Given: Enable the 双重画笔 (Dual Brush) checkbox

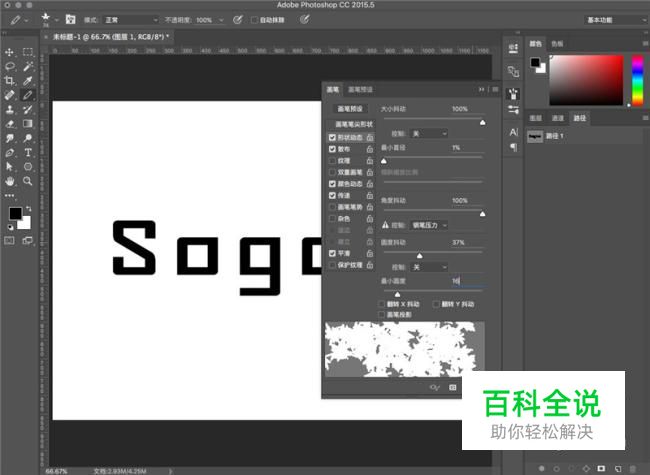Looking at the screenshot, I should (x=332, y=172).
